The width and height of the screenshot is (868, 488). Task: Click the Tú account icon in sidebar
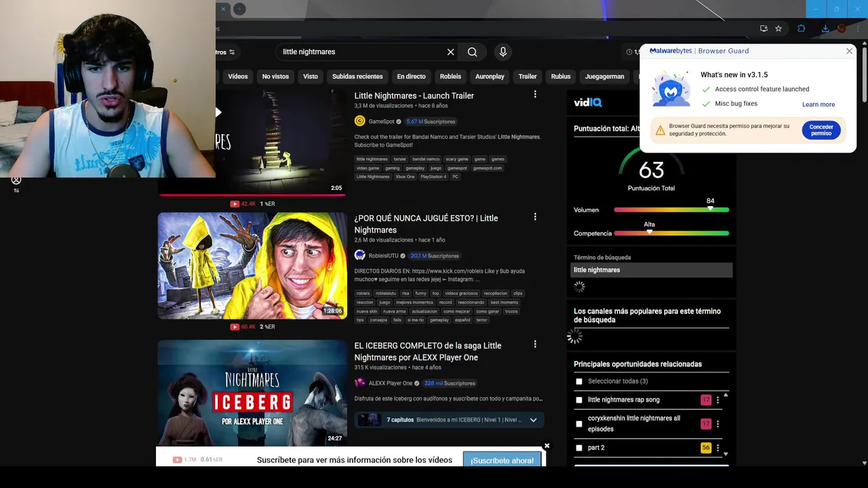tap(16, 183)
